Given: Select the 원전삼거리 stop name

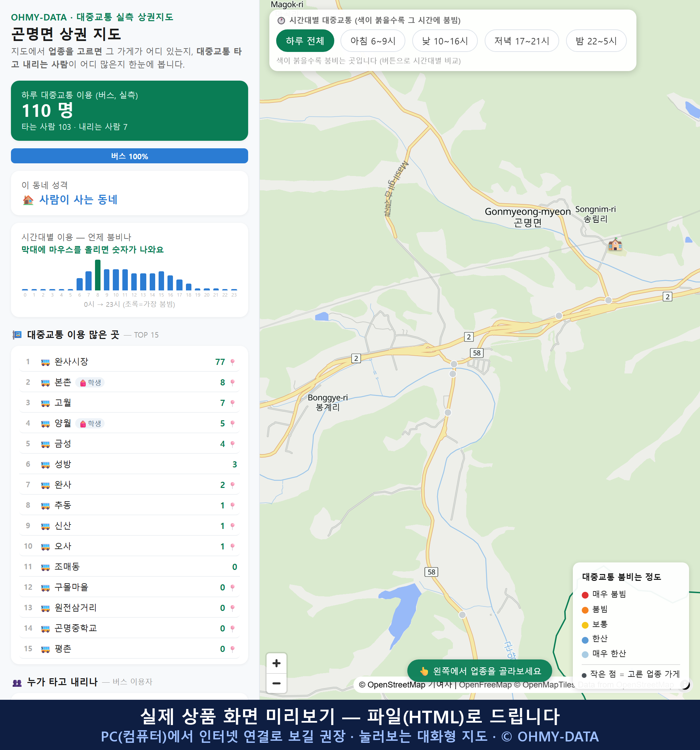Looking at the screenshot, I should click(76, 608).
